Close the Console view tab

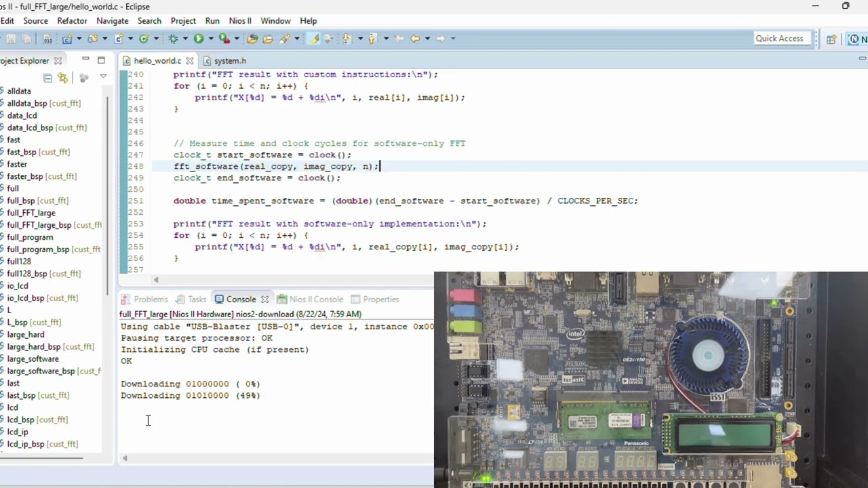[x=264, y=300]
